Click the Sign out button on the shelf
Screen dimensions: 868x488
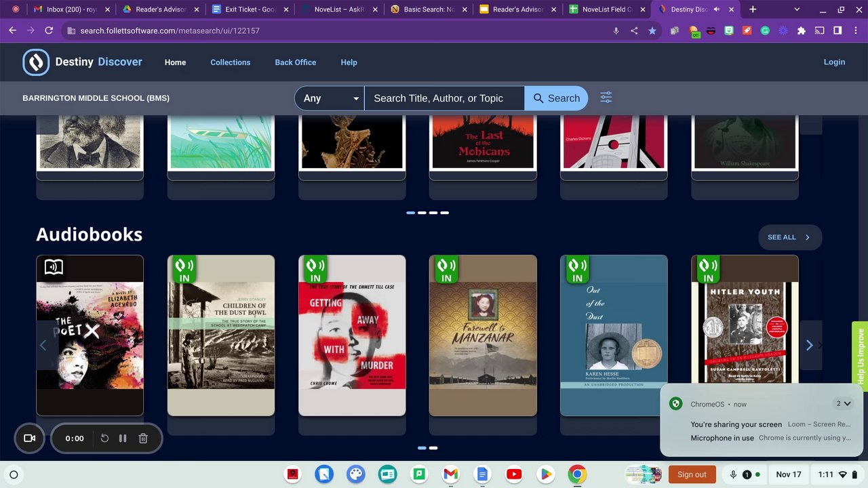692,474
